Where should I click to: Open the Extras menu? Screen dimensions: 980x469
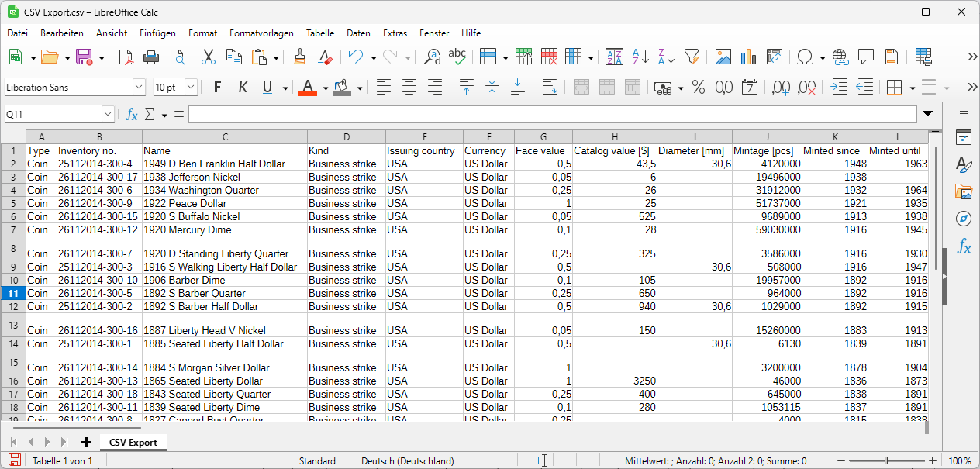[x=395, y=33]
